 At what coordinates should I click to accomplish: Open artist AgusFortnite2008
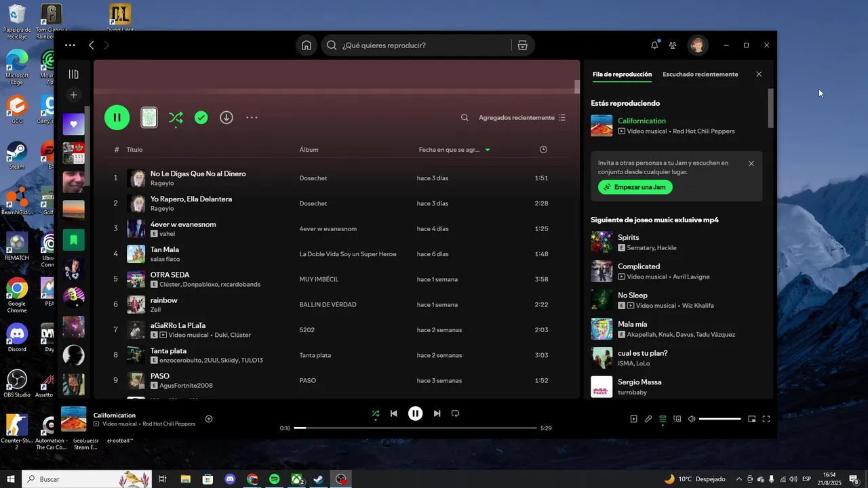pos(186,386)
